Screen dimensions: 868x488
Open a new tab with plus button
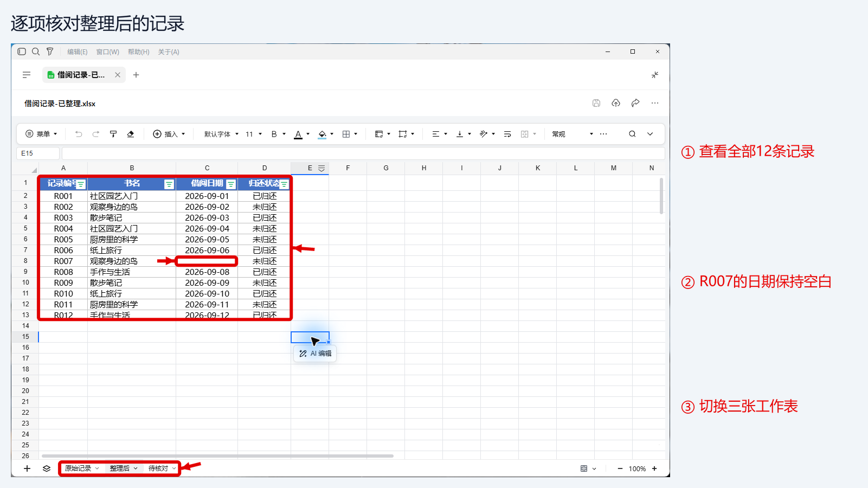(136, 75)
